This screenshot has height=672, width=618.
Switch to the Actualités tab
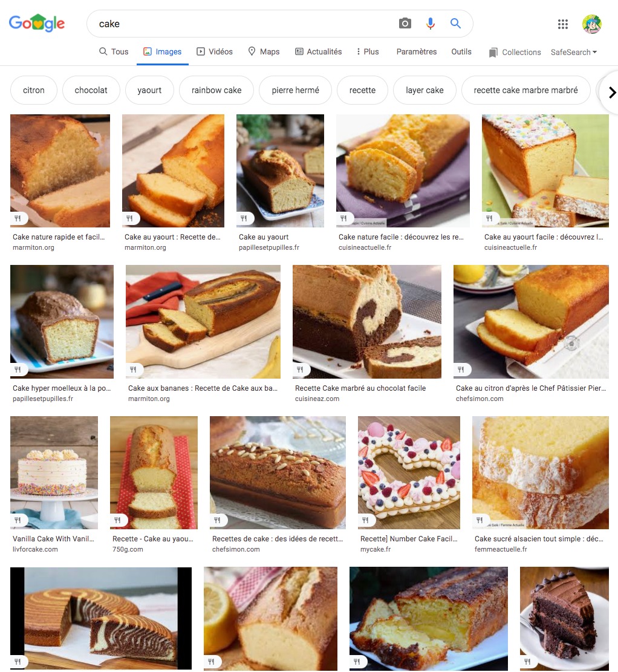319,52
